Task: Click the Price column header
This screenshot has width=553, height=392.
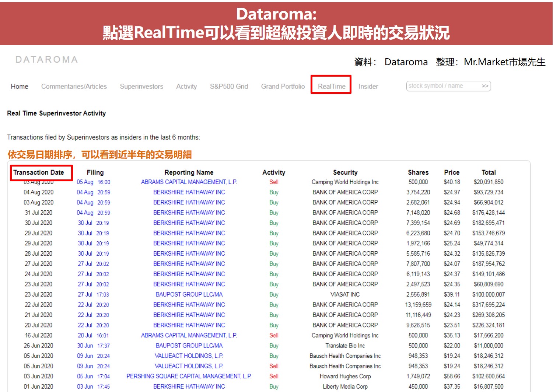Action: coord(452,172)
